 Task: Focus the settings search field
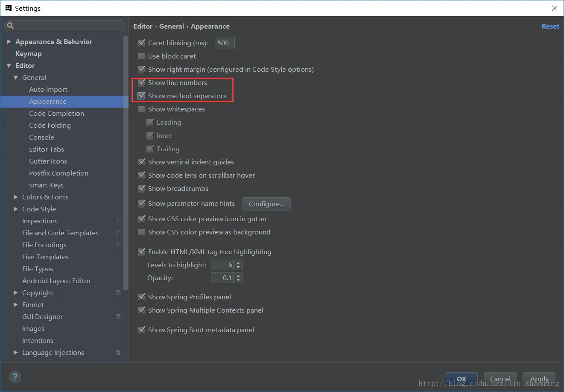coord(65,26)
